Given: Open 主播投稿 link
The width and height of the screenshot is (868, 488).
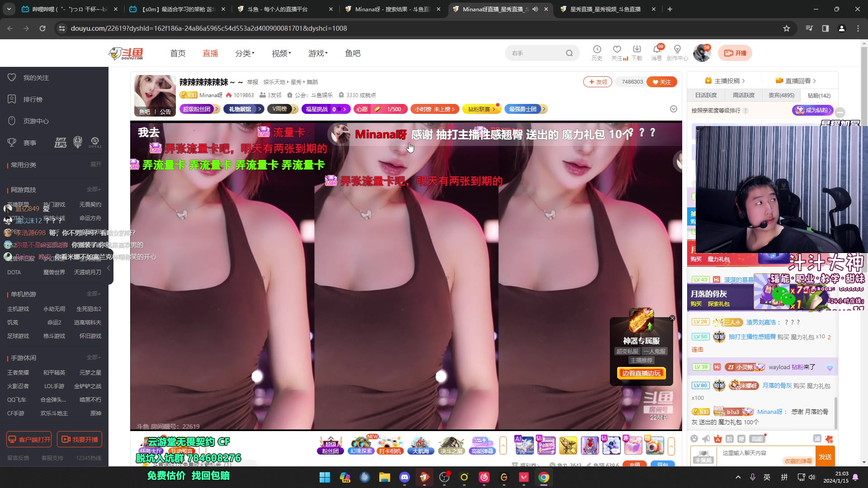Looking at the screenshot, I should click(x=725, y=81).
